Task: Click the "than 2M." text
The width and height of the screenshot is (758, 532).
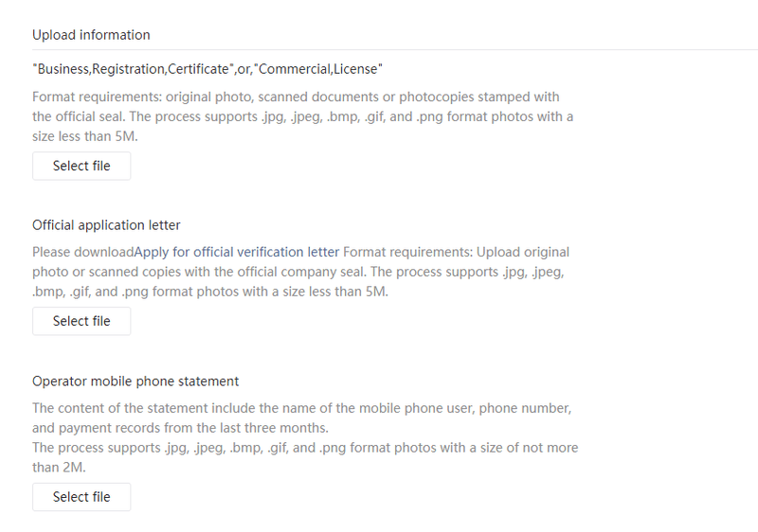Action: coord(59,468)
